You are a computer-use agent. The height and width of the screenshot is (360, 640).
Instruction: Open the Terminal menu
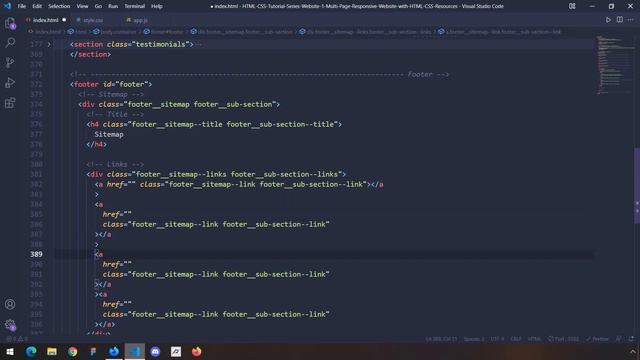coord(135,6)
